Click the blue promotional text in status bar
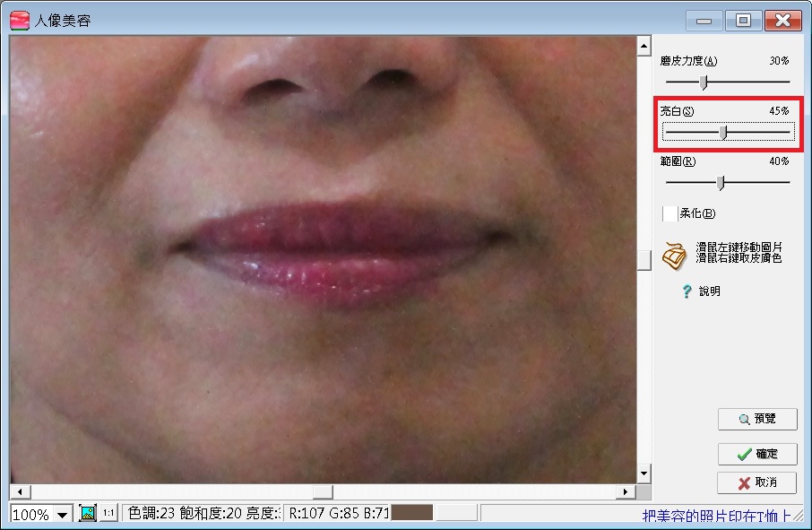This screenshot has width=812, height=530. (717, 516)
